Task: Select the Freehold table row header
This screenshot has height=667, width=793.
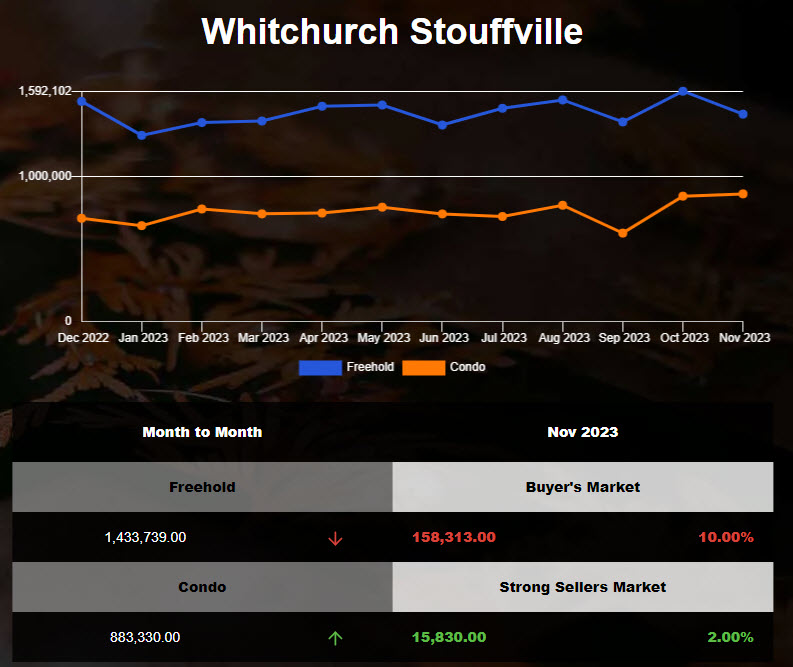Action: 202,487
